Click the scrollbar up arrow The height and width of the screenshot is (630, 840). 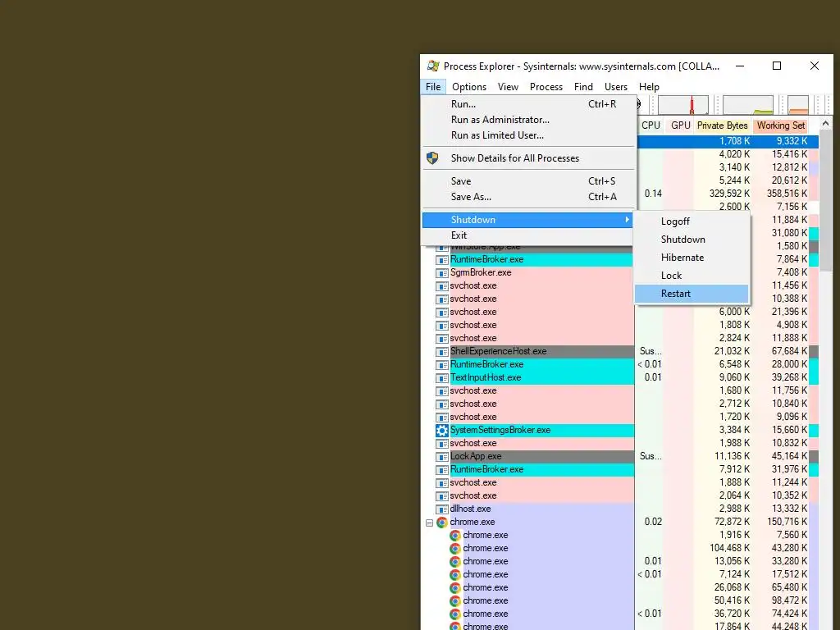(825, 125)
